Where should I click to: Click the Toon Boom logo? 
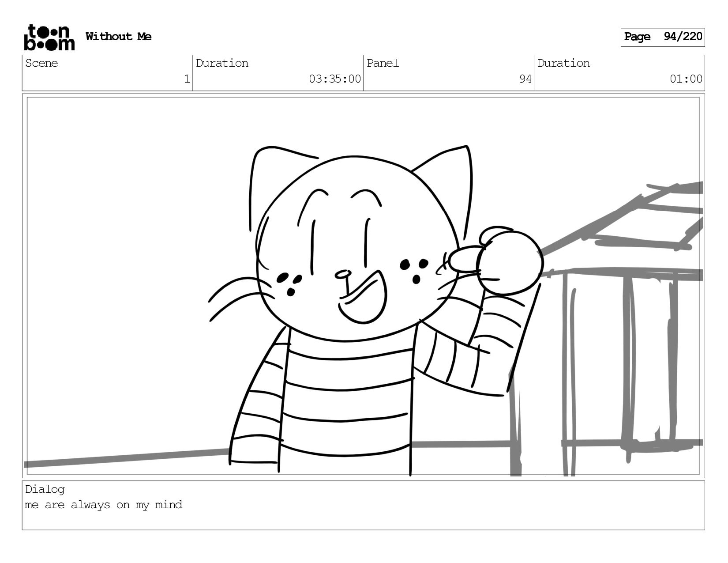(49, 38)
